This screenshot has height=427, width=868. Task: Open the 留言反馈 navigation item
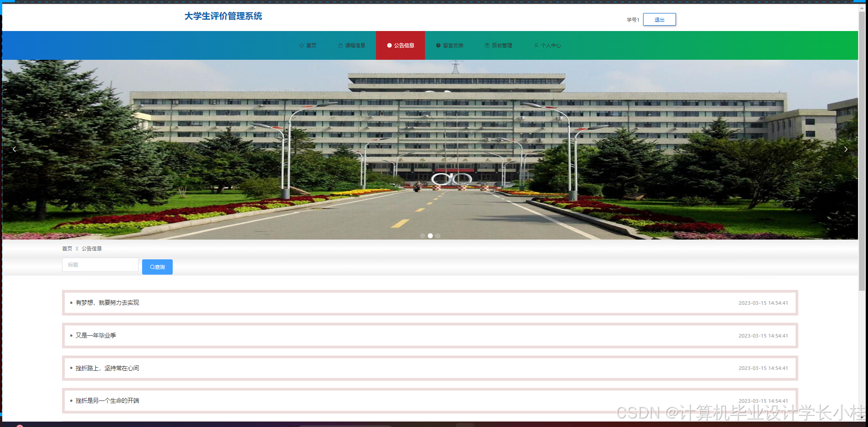coord(449,45)
